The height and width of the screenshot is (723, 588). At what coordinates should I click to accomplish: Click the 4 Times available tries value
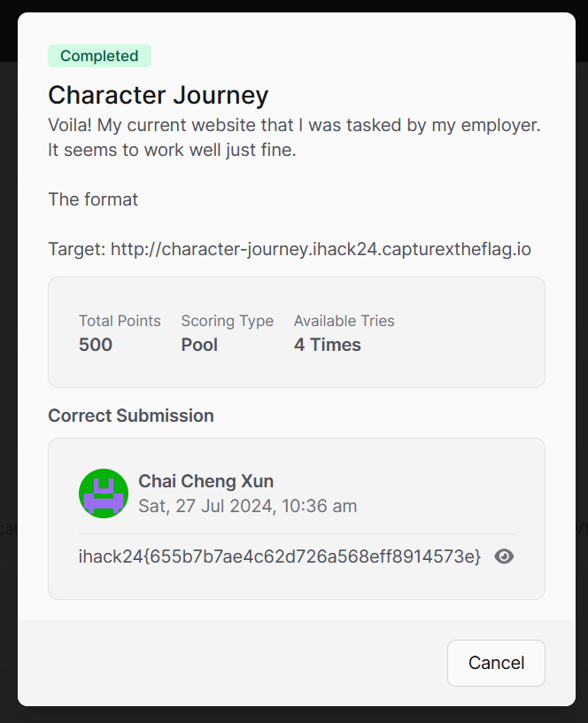(328, 345)
